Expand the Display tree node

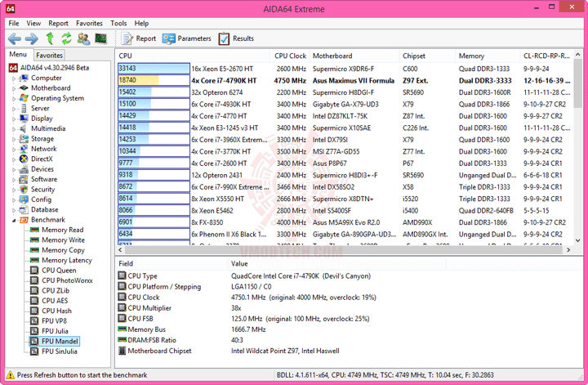[14, 119]
